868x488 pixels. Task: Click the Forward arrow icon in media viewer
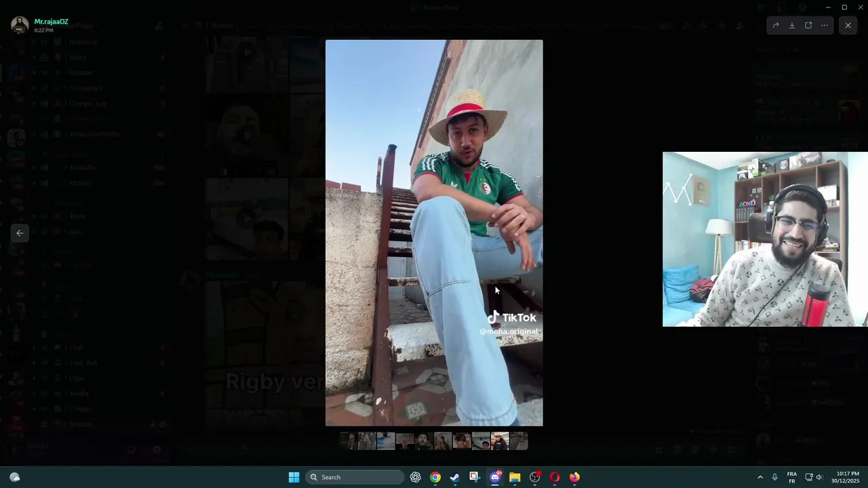[776, 26]
